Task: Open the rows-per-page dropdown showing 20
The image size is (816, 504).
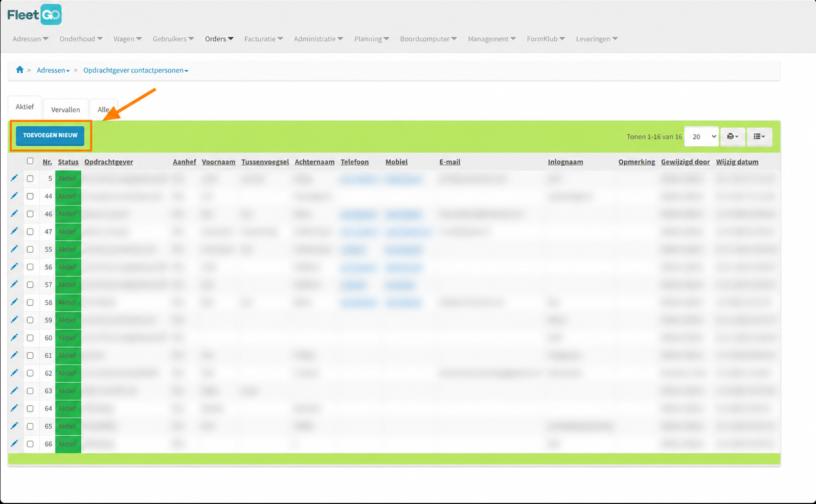Action: click(x=701, y=136)
